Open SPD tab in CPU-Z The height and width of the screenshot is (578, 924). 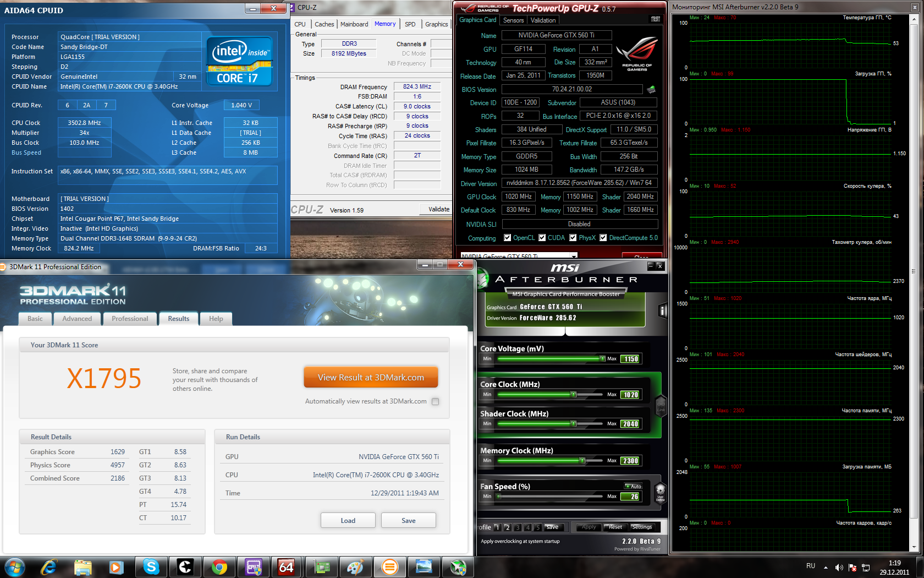410,24
